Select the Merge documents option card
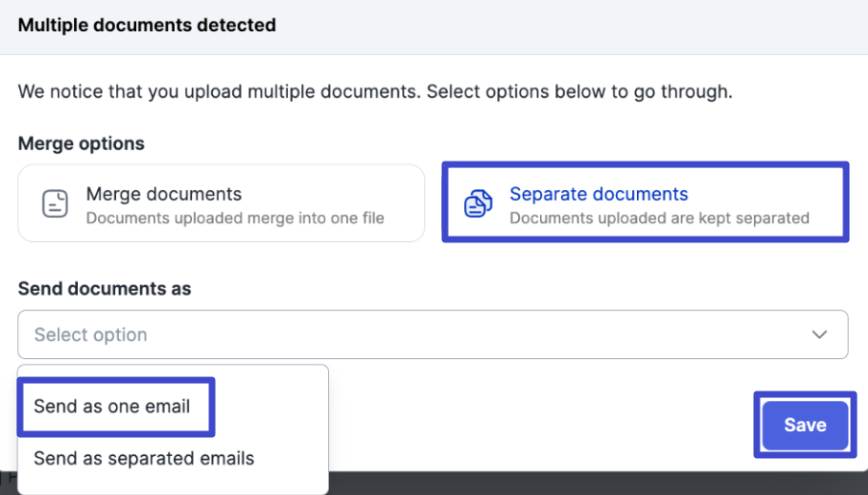 (x=221, y=203)
